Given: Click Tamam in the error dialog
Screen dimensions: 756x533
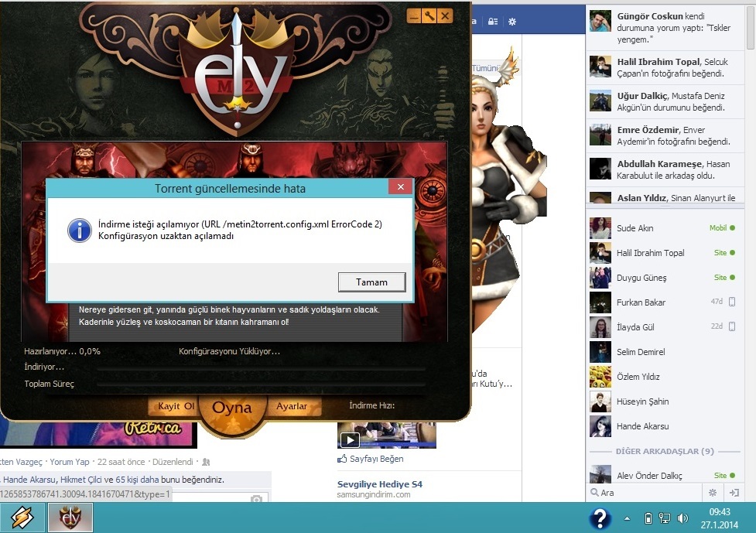Looking at the screenshot, I should [x=371, y=282].
